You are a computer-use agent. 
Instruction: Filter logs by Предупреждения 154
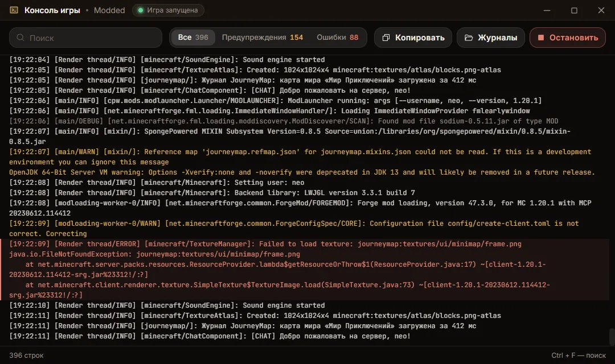click(263, 38)
